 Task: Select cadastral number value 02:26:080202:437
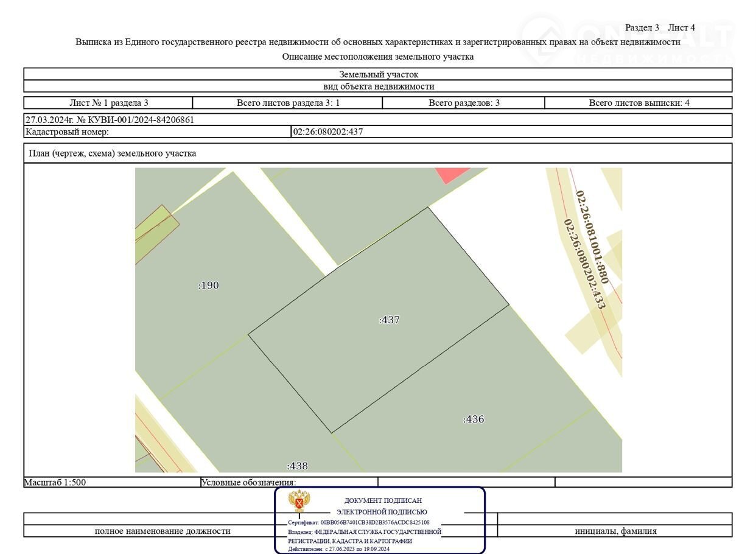point(328,131)
